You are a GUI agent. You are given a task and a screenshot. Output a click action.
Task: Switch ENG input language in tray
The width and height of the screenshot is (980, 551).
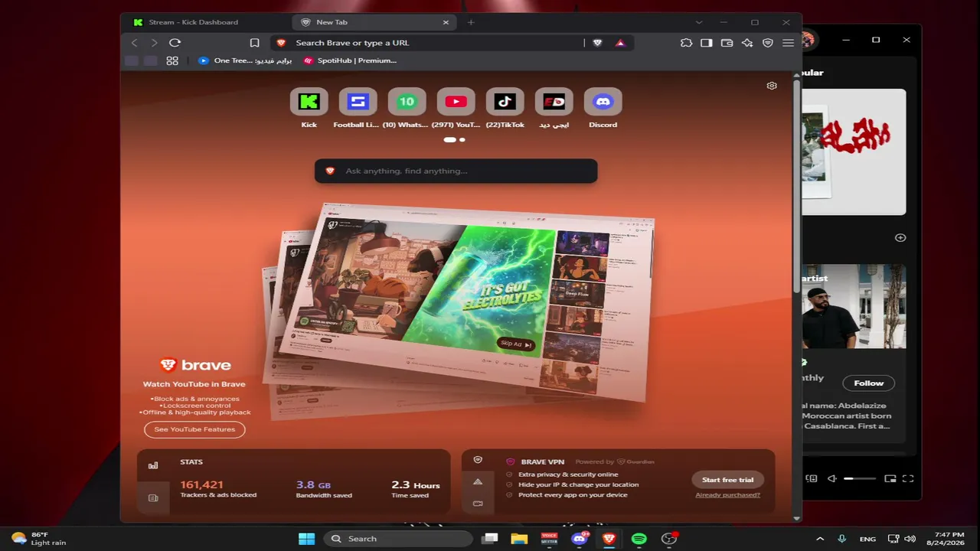867,539
